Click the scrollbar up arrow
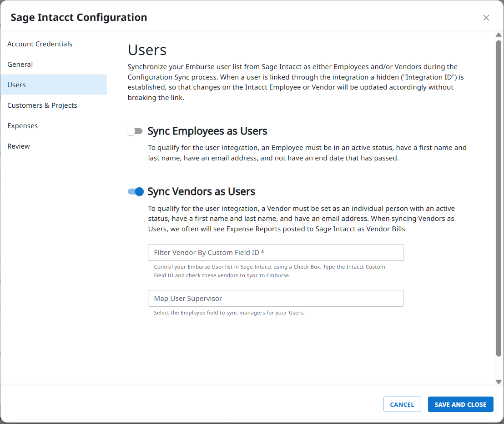Viewport: 504px width, 424px height. click(499, 34)
